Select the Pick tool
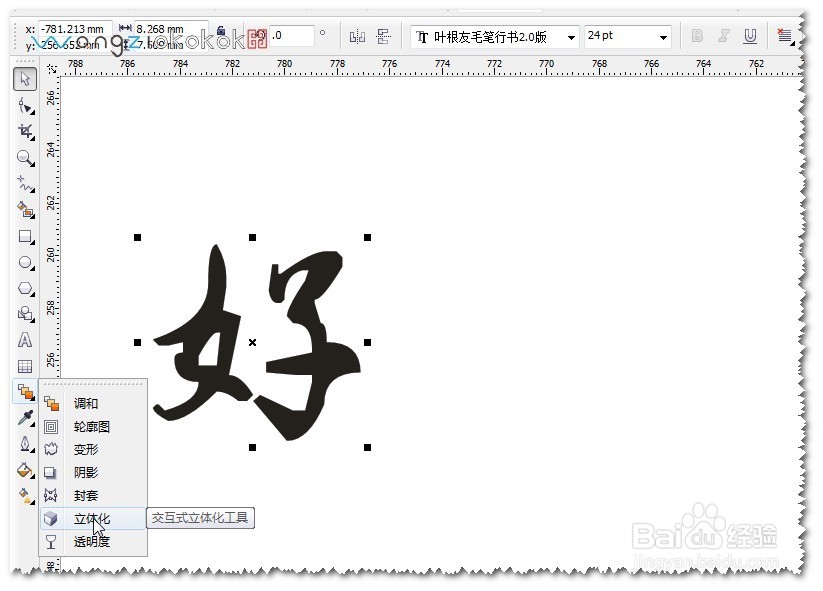823x591 pixels. click(25, 78)
